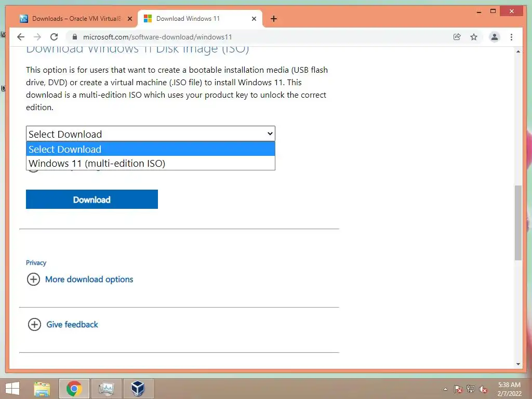532x399 pixels.
Task: Reload the Windows 11 download page
Action: 54,37
